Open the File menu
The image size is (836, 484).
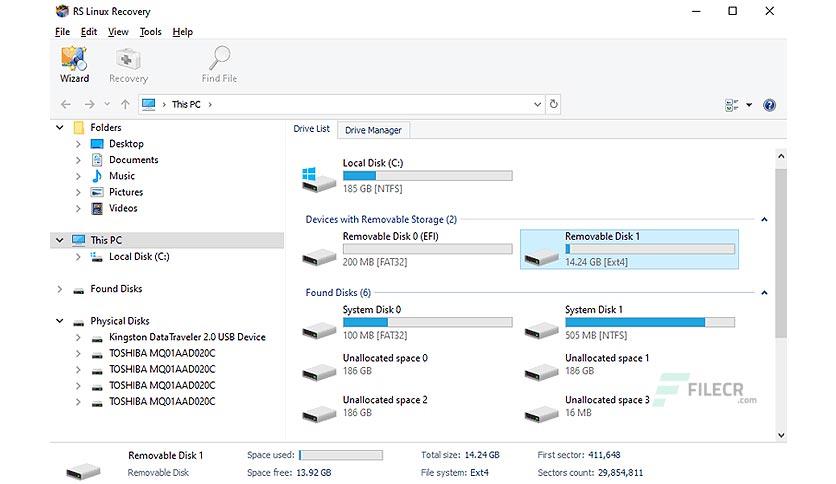(62, 32)
